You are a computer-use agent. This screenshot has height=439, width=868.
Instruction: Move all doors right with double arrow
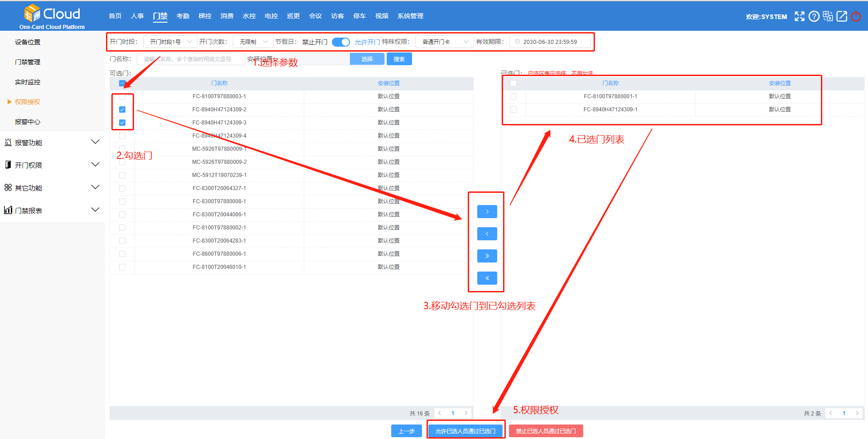click(487, 256)
